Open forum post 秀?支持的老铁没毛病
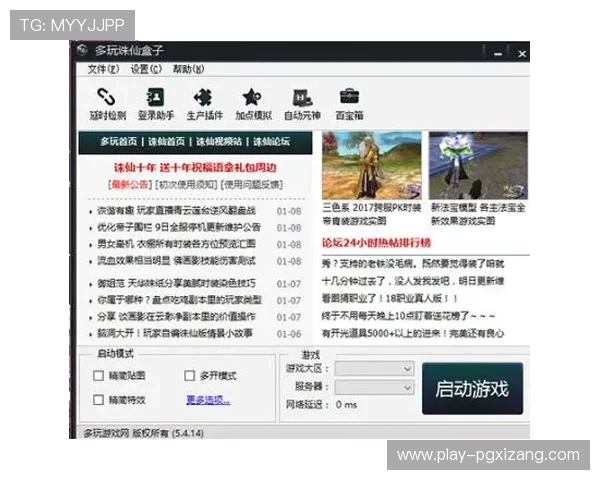Screen dimensions: 600x480 (x=413, y=264)
